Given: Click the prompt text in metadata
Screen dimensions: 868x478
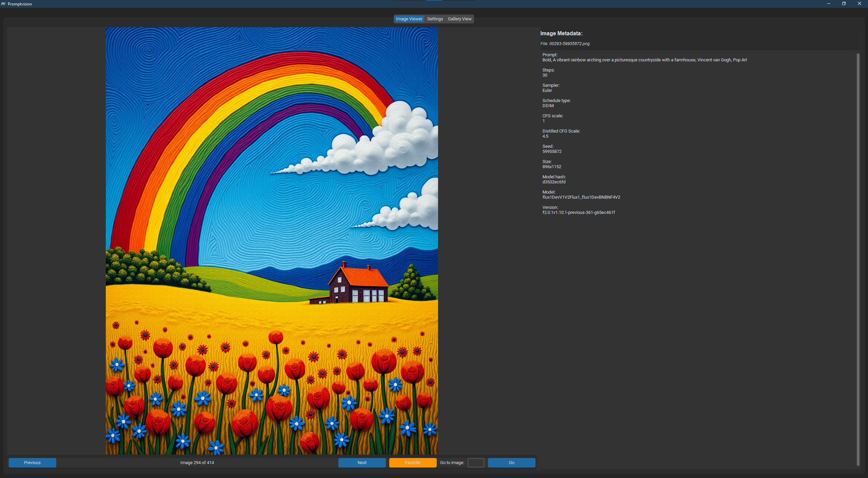Looking at the screenshot, I should (x=644, y=60).
